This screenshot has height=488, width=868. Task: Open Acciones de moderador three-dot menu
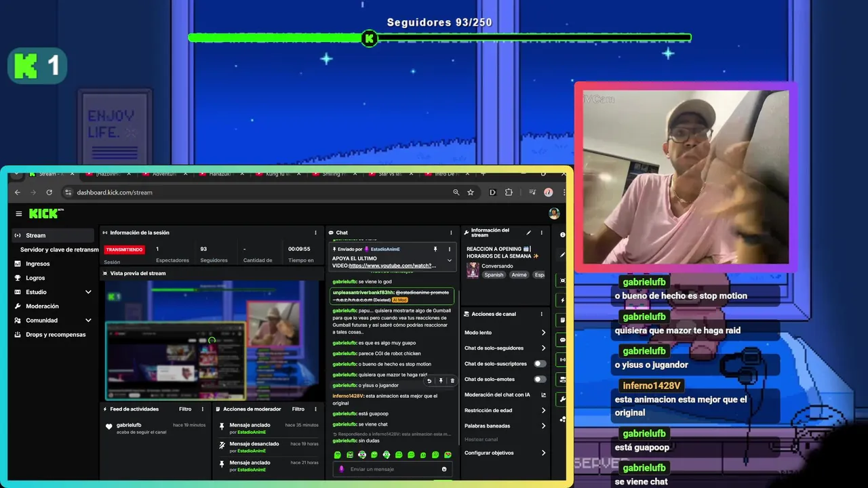[x=315, y=409]
